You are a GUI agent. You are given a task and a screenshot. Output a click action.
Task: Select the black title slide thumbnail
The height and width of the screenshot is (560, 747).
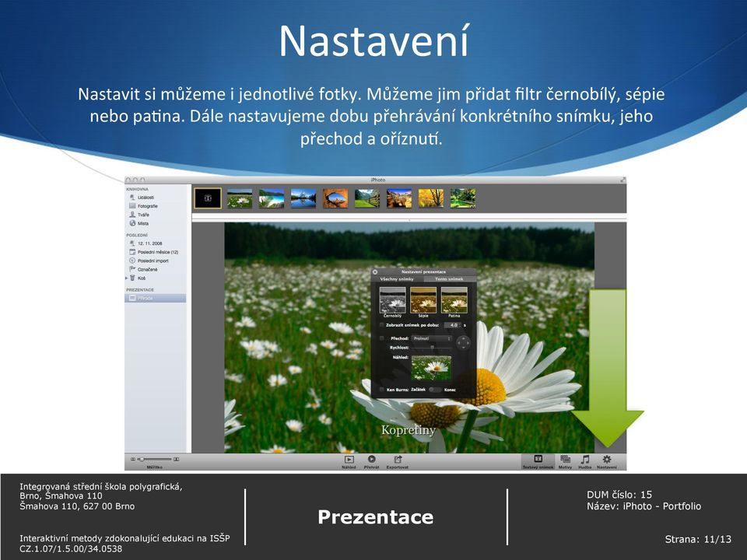pos(208,198)
